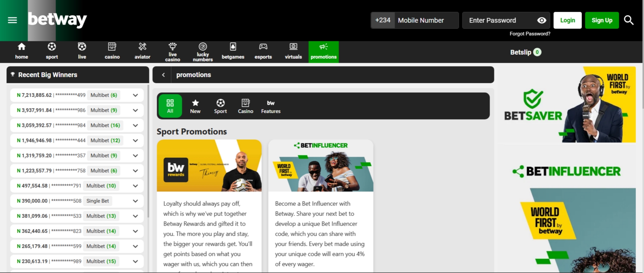Expand the N 497,554.58 winner row

tap(135, 186)
